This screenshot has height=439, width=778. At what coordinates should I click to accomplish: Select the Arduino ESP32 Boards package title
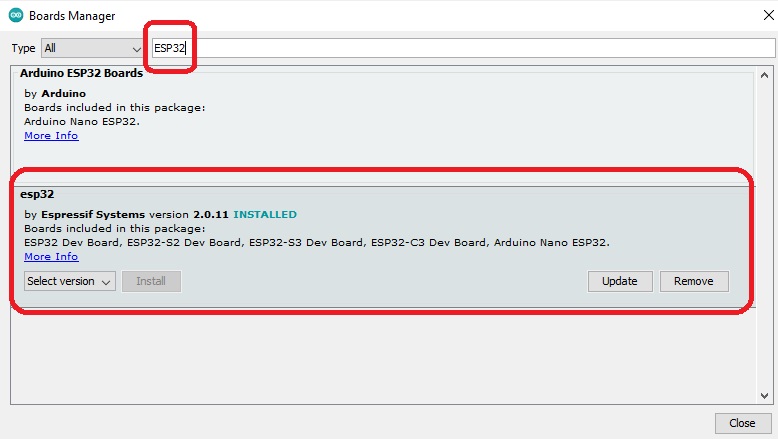pos(81,73)
